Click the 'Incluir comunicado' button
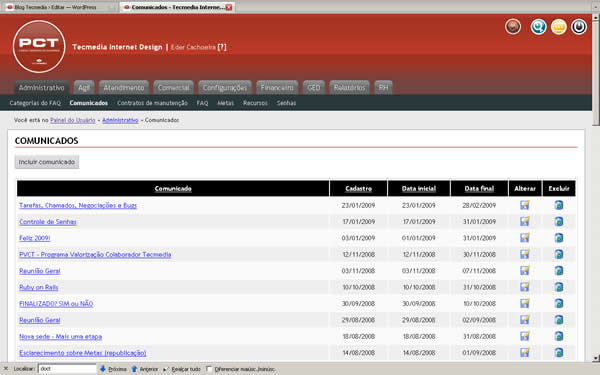The height and width of the screenshot is (375, 600). (x=47, y=162)
